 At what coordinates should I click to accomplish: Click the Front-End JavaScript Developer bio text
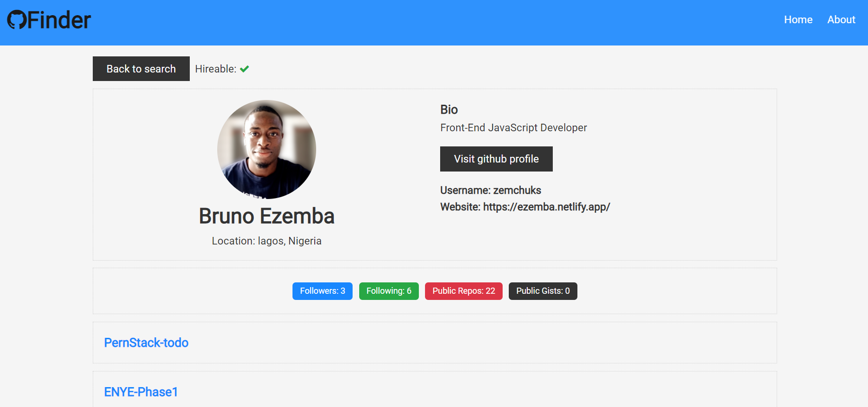tap(513, 128)
